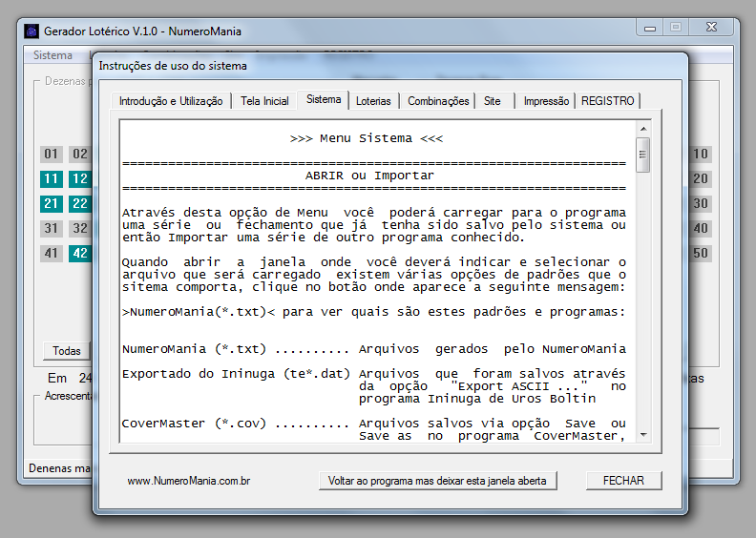Toggle number 30 in main window

[700, 204]
